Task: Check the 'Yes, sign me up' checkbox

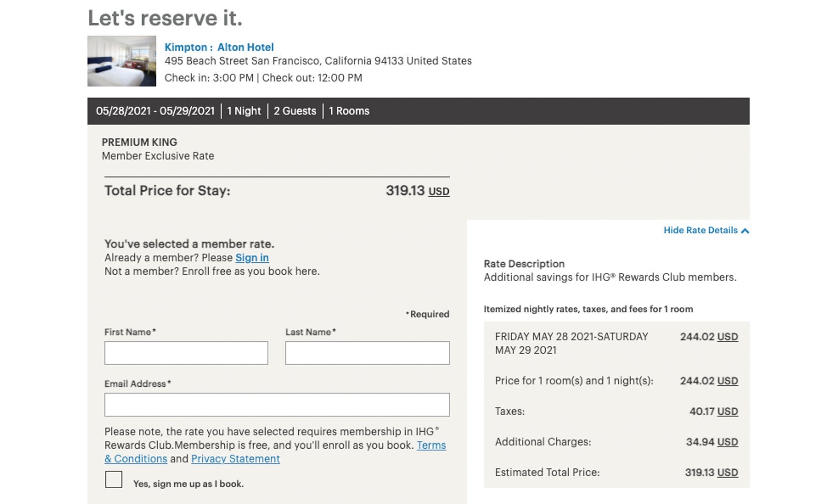Action: (x=114, y=480)
